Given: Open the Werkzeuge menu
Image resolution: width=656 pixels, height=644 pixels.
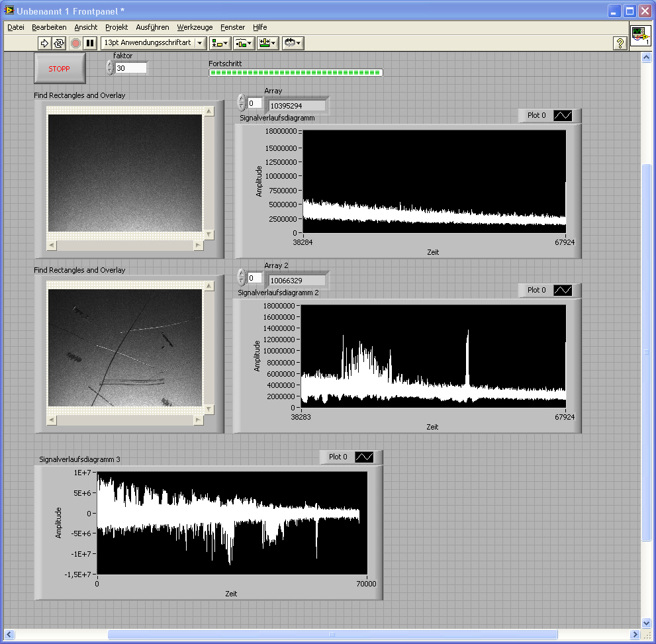Looking at the screenshot, I should tap(195, 27).
